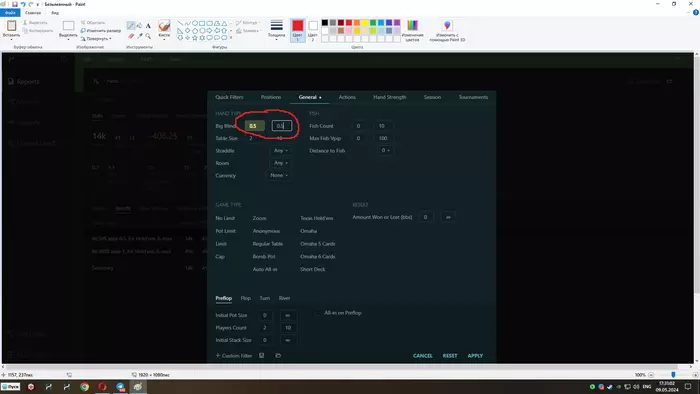Viewport: 700px width, 394px height.
Task: Click the CANCEL button
Action: pyautogui.click(x=422, y=356)
